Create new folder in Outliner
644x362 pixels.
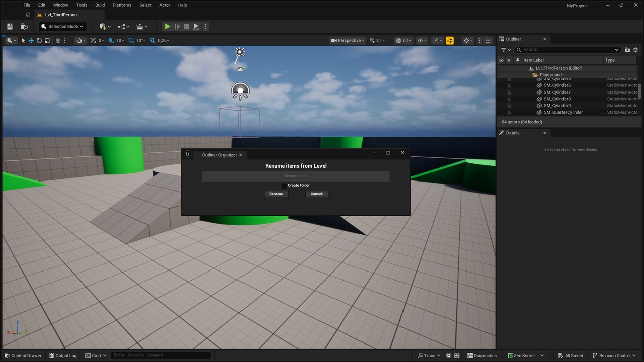coord(627,50)
